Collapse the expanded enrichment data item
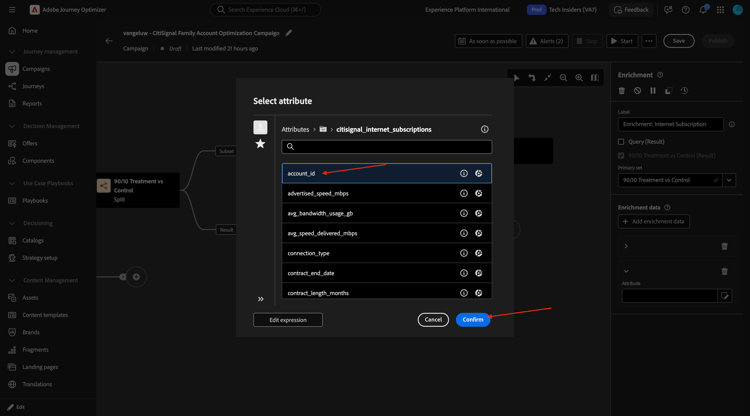Viewport: 750px width, 416px height. [626, 272]
